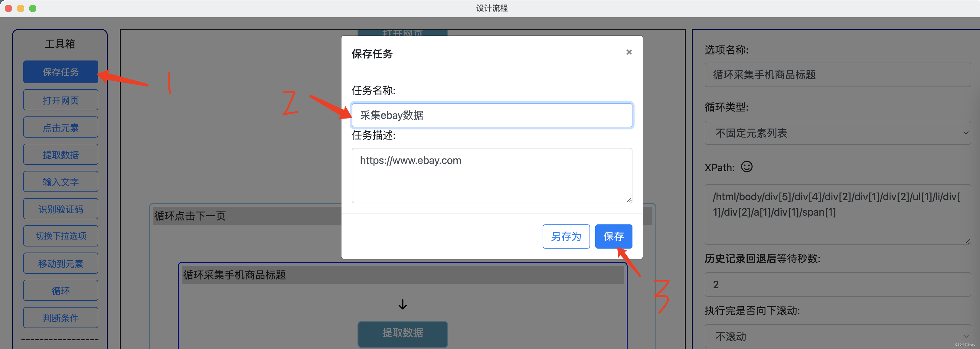
Task: Click the macOS green zoom button
Action: point(33,8)
